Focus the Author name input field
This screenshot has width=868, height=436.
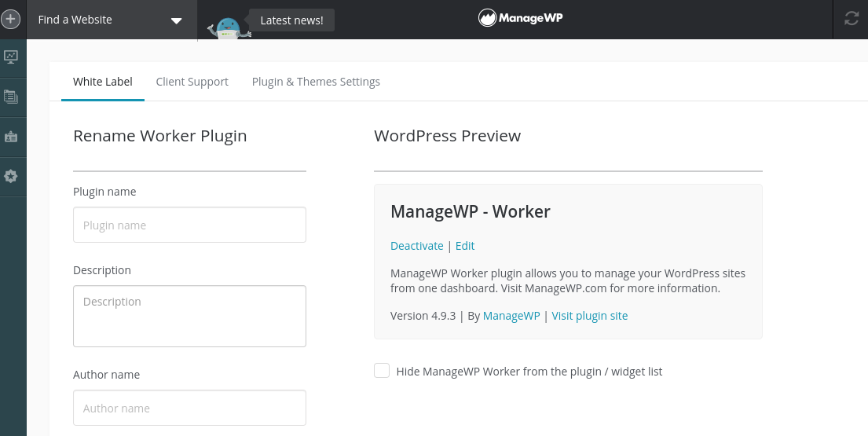coord(189,408)
